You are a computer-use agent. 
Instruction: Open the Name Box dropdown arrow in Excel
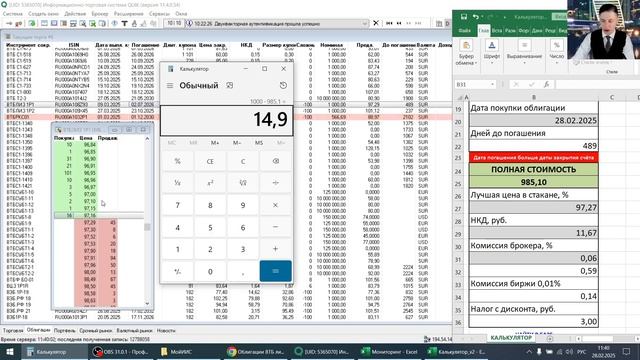point(492,84)
